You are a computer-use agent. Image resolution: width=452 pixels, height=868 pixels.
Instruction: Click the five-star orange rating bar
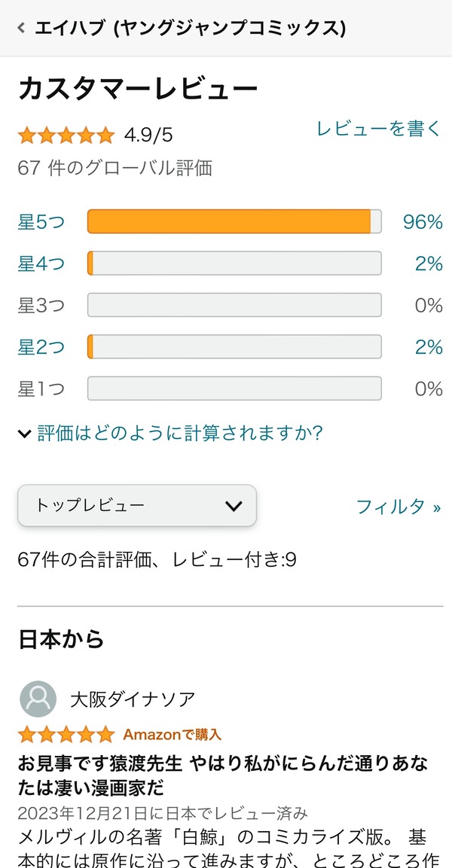point(234,222)
